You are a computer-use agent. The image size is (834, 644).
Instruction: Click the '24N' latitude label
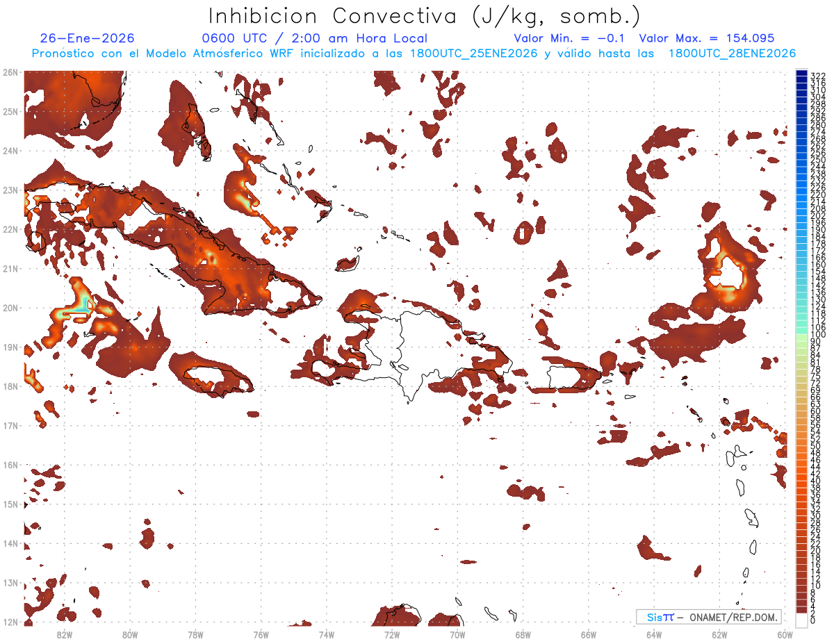click(10, 151)
